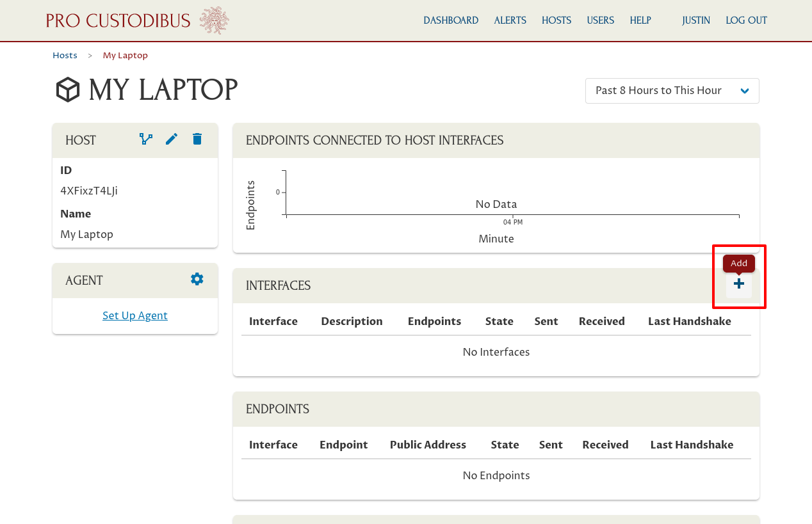The width and height of the screenshot is (812, 524).
Task: Click the Interfaces table Description header
Action: 352,321
